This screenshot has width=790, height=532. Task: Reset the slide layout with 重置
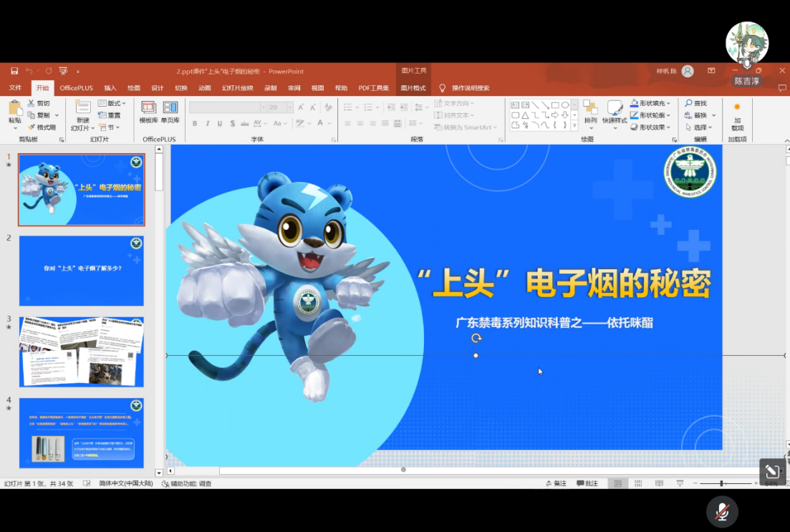[110, 115]
